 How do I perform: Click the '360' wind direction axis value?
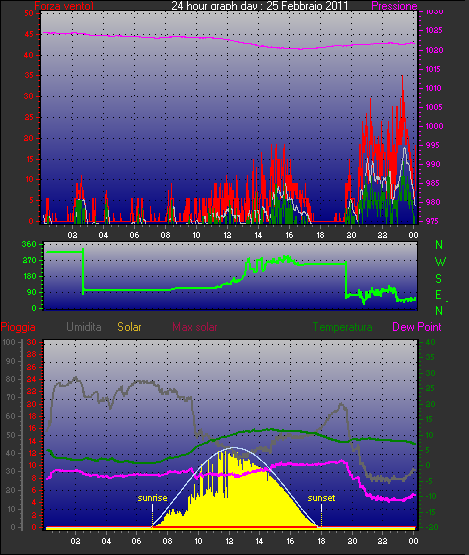[x=29, y=244]
